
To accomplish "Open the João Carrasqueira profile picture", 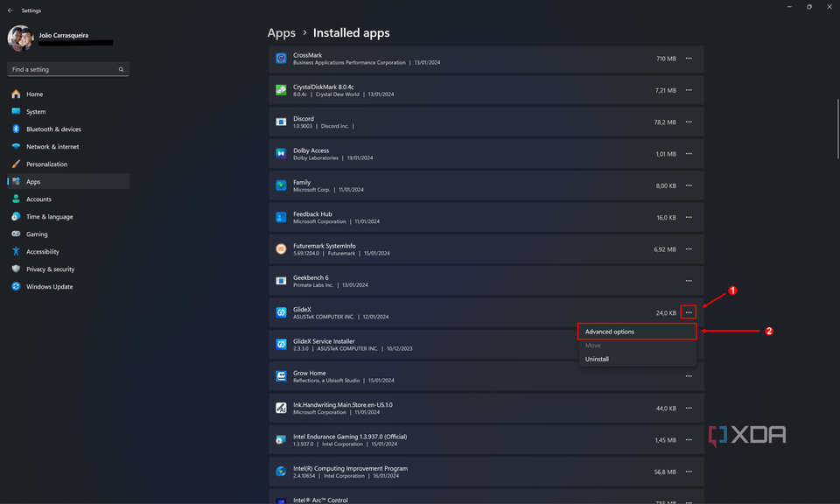I will pyautogui.click(x=20, y=38).
